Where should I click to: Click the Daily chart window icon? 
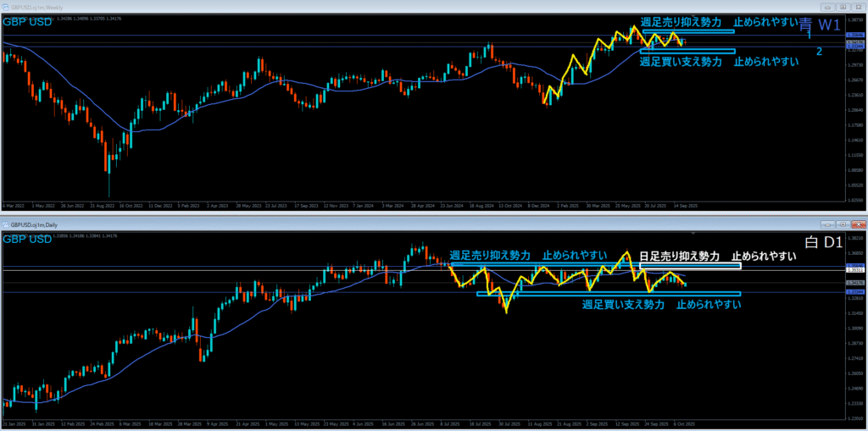pyautogui.click(x=7, y=224)
